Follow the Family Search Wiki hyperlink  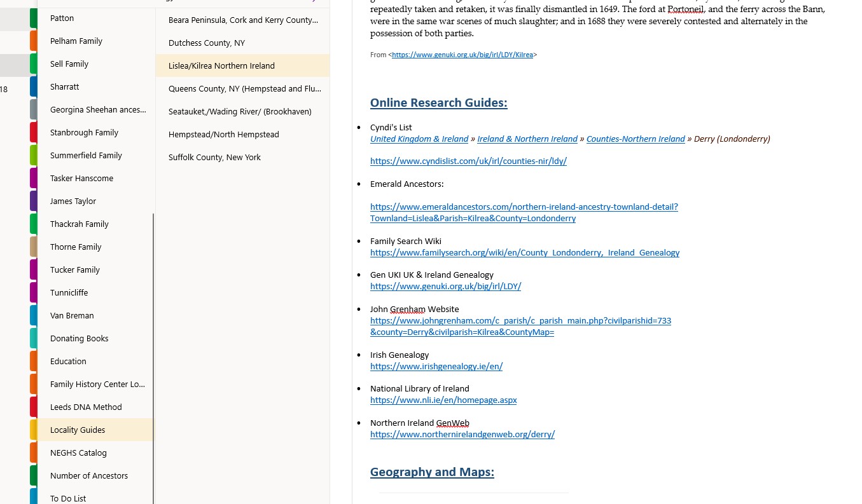click(x=525, y=252)
